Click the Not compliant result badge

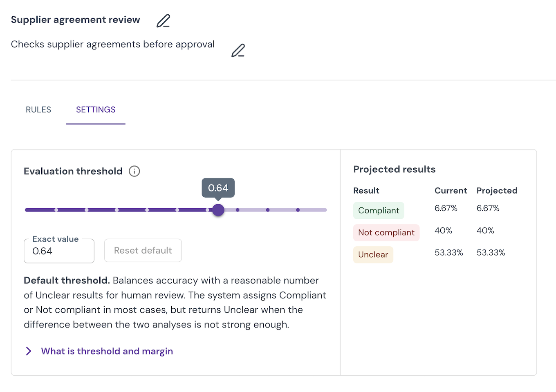pos(386,232)
